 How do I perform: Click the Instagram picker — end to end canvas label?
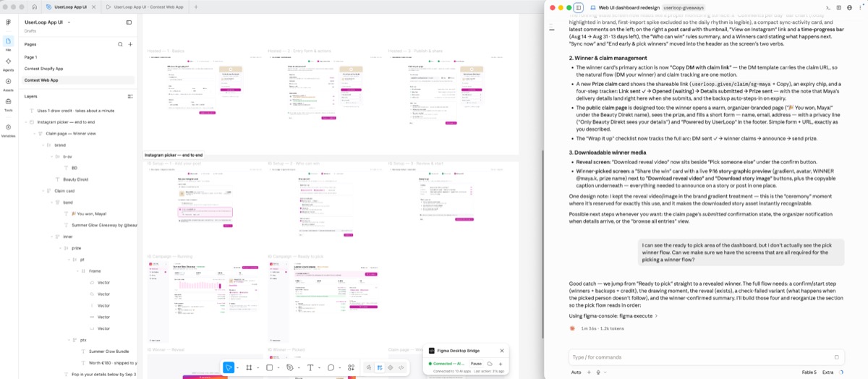(174, 155)
